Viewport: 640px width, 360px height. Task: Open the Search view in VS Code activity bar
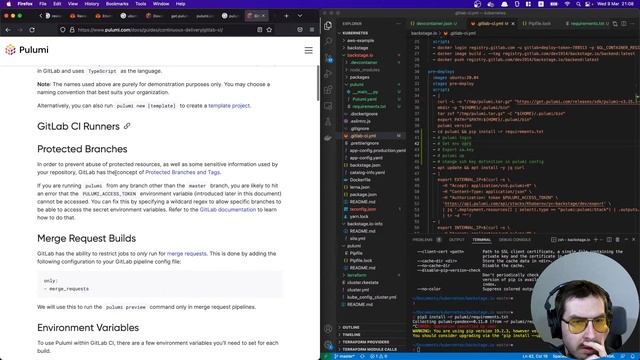328,41
